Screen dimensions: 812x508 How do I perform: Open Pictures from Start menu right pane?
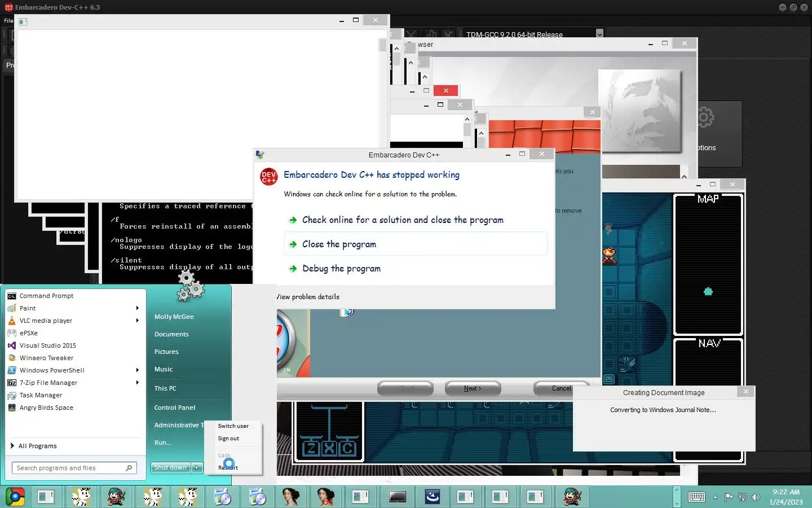coord(166,352)
